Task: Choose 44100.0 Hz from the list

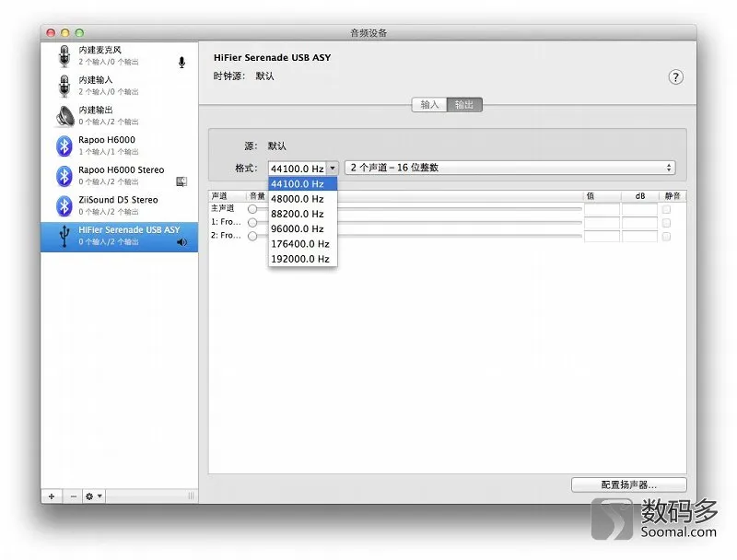Action: pos(303,183)
